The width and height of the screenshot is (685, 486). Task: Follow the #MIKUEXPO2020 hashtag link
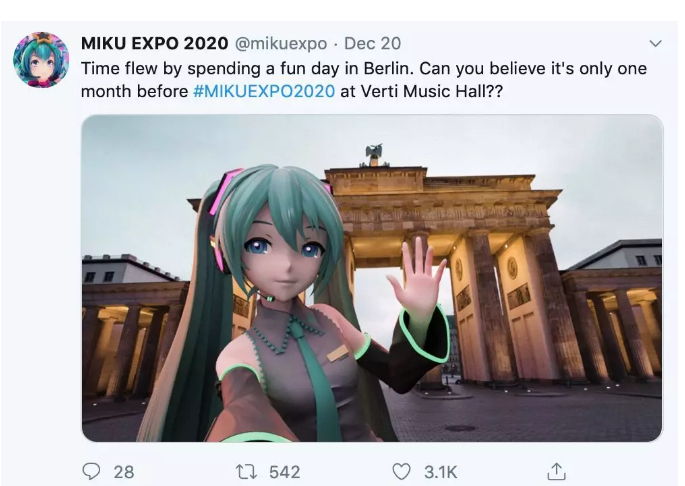click(264, 91)
